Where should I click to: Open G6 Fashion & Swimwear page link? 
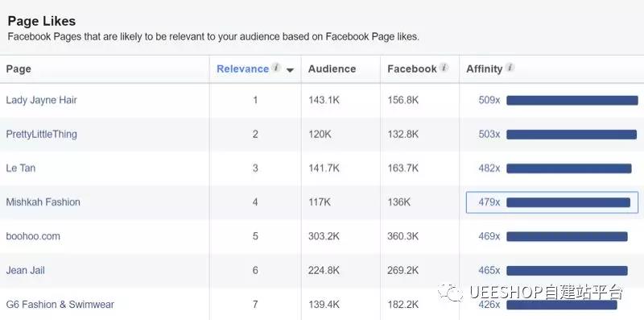60,305
